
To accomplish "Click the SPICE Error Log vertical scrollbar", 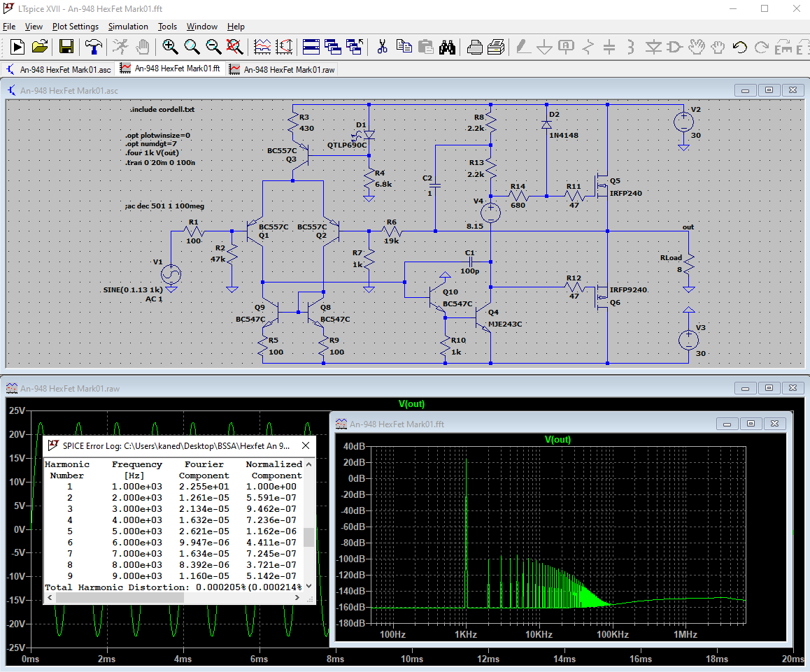I will [308, 537].
